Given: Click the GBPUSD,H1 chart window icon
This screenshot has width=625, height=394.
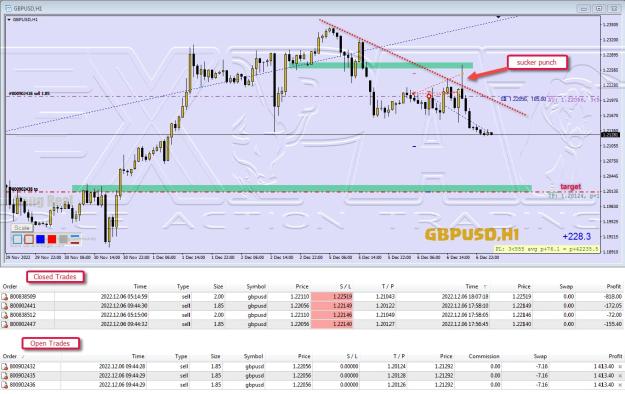Looking at the screenshot, I should 8,8.
